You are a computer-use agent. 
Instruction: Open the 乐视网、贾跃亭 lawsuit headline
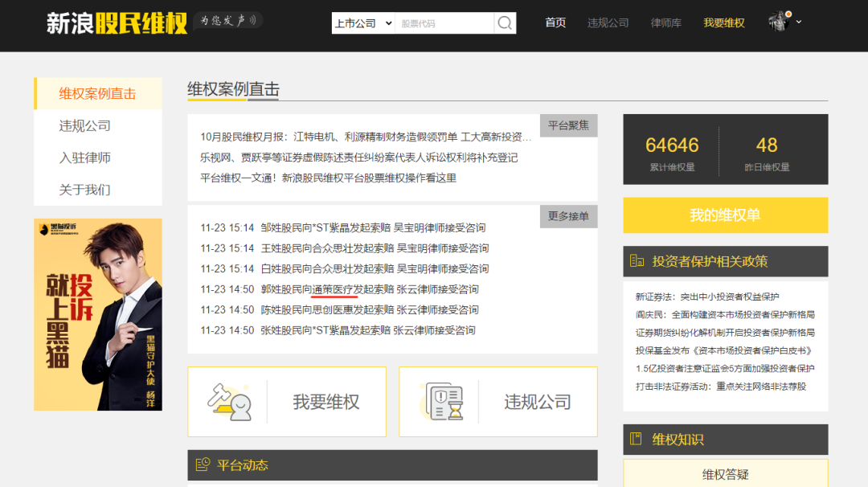(x=358, y=158)
